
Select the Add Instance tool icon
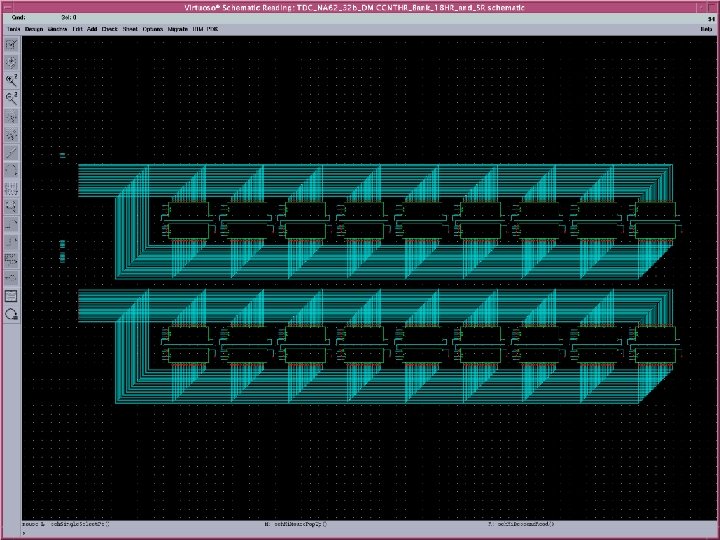click(11, 205)
